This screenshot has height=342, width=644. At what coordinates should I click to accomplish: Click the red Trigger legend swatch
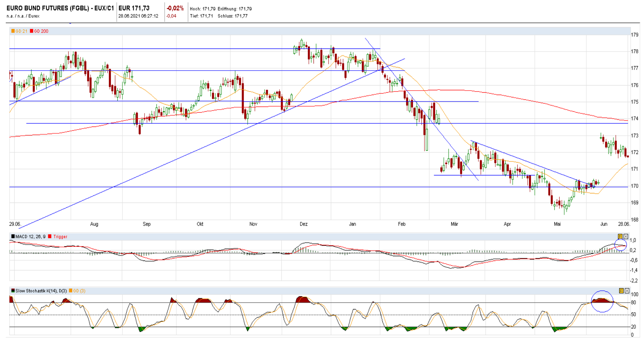[x=50, y=236]
